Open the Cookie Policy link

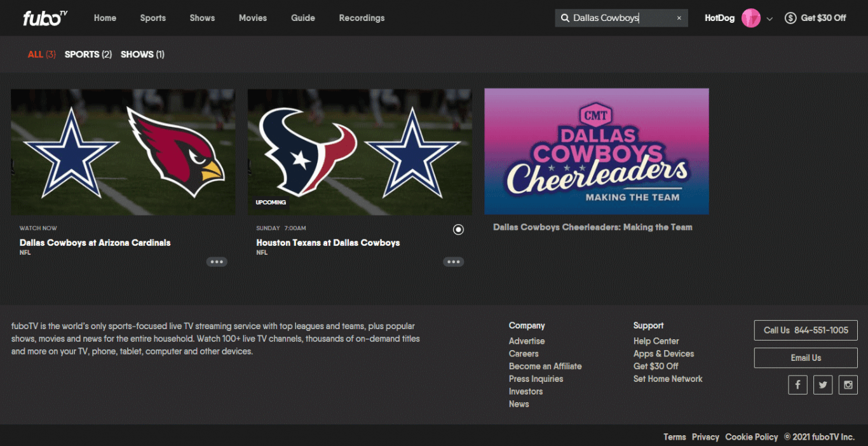(752, 437)
